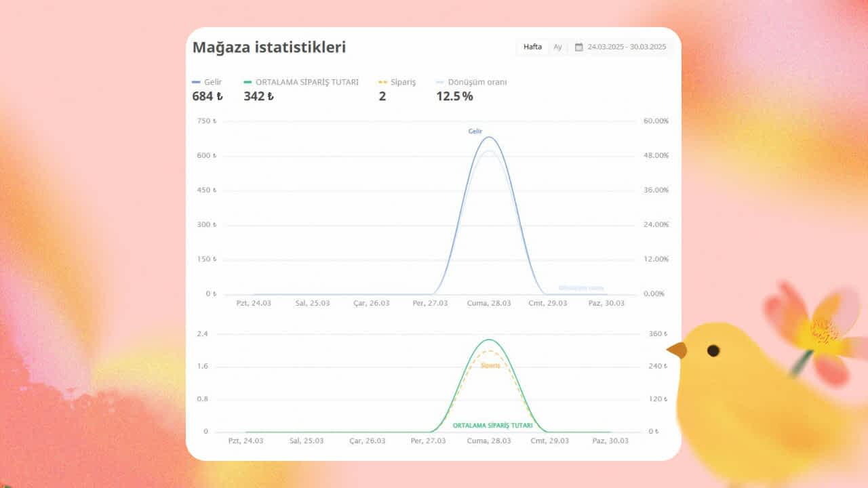The height and width of the screenshot is (488, 868).
Task: Click Sal, 25.03 on the upper chart axis
Action: [312, 303]
